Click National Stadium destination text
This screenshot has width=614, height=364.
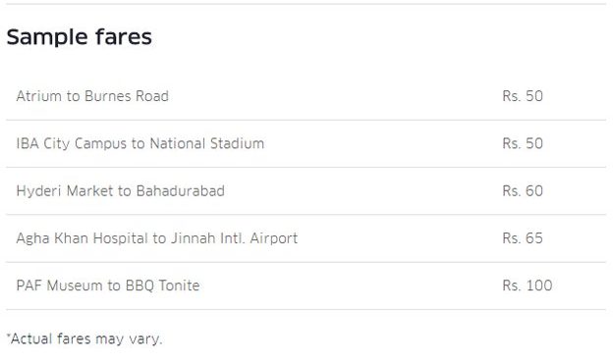point(207,143)
